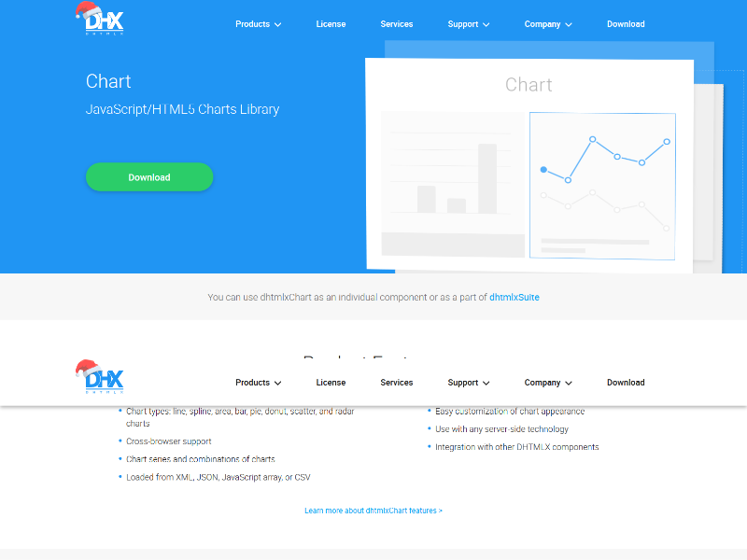This screenshot has height=560, width=747.
Task: Open Download in blue header menu
Action: [626, 24]
